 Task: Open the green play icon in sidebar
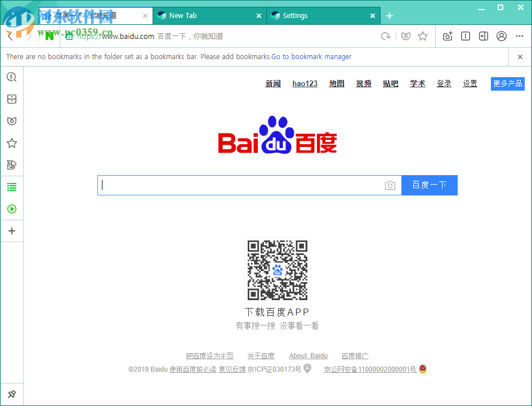(x=12, y=209)
